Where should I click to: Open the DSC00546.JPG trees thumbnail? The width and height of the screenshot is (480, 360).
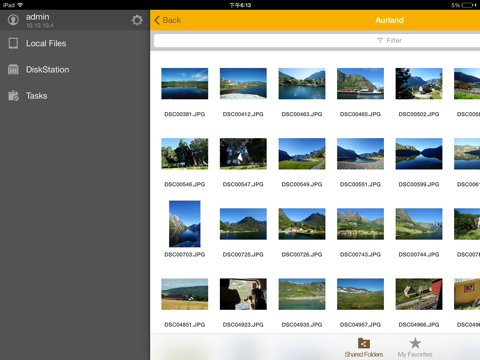click(x=185, y=154)
